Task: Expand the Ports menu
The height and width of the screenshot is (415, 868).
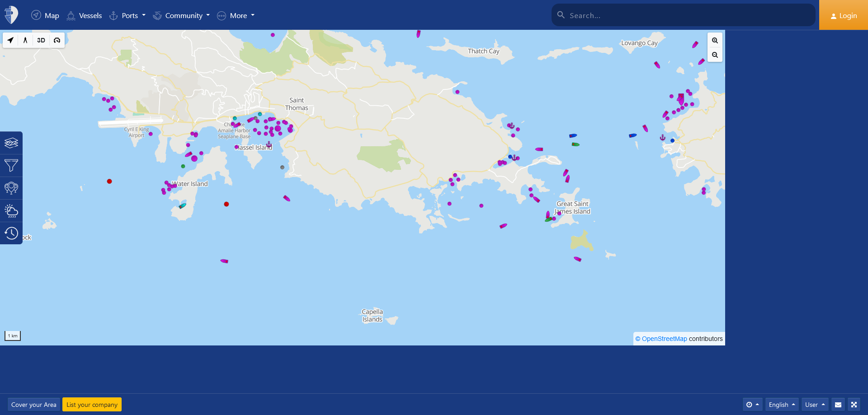Action: click(127, 15)
